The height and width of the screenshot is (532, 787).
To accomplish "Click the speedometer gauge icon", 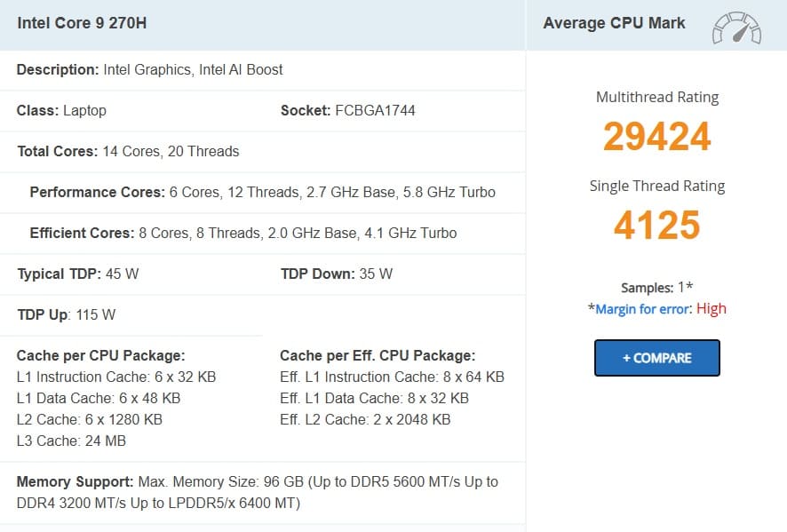I will pyautogui.click(x=736, y=28).
